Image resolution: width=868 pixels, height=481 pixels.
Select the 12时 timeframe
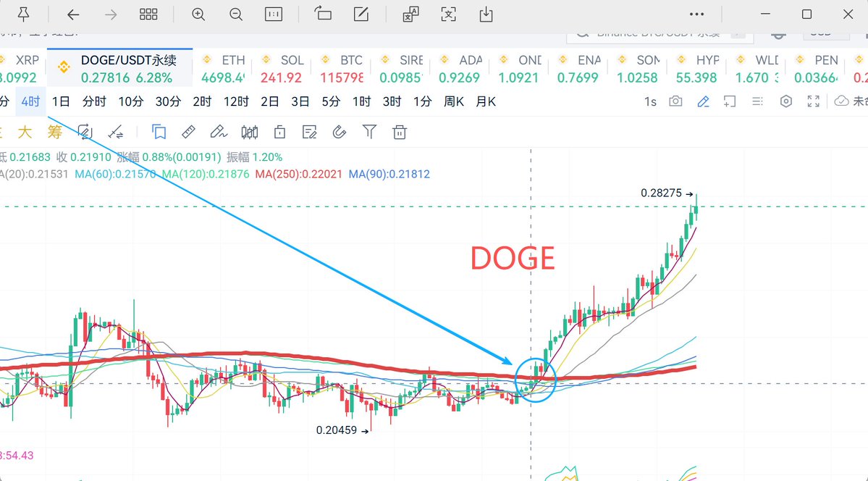[x=237, y=101]
